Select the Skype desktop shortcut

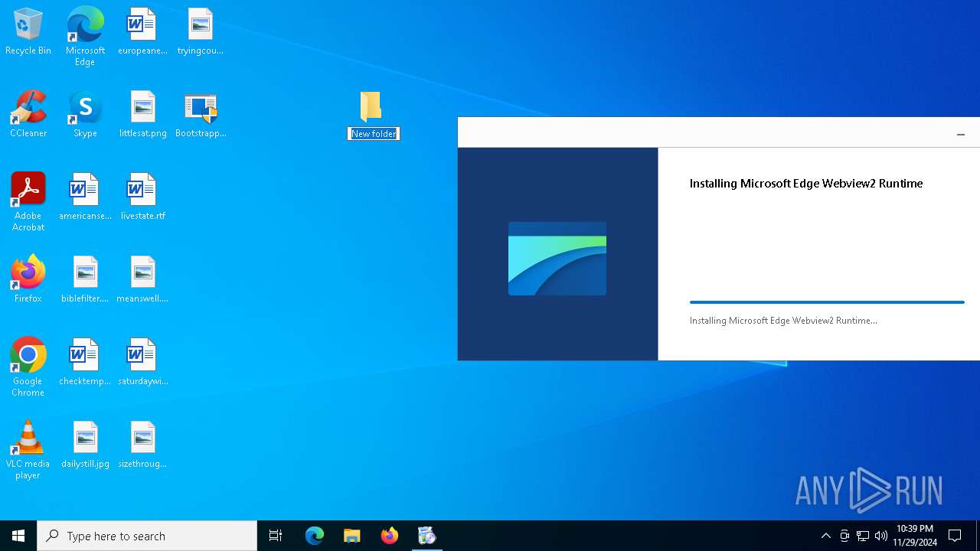click(x=85, y=115)
